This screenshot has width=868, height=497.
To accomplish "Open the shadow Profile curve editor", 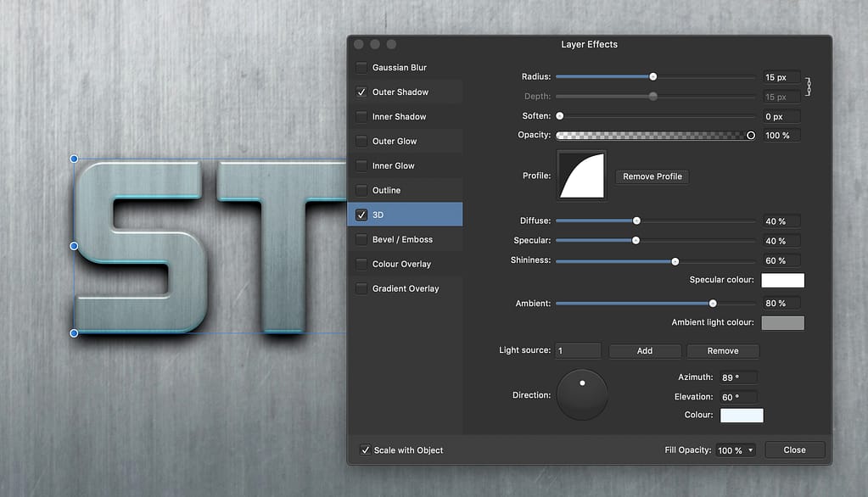I will (x=581, y=176).
